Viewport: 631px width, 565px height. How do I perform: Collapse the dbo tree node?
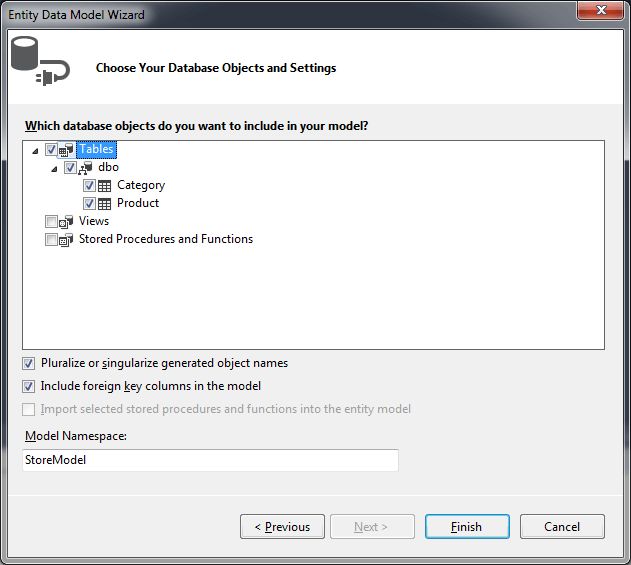(54, 169)
